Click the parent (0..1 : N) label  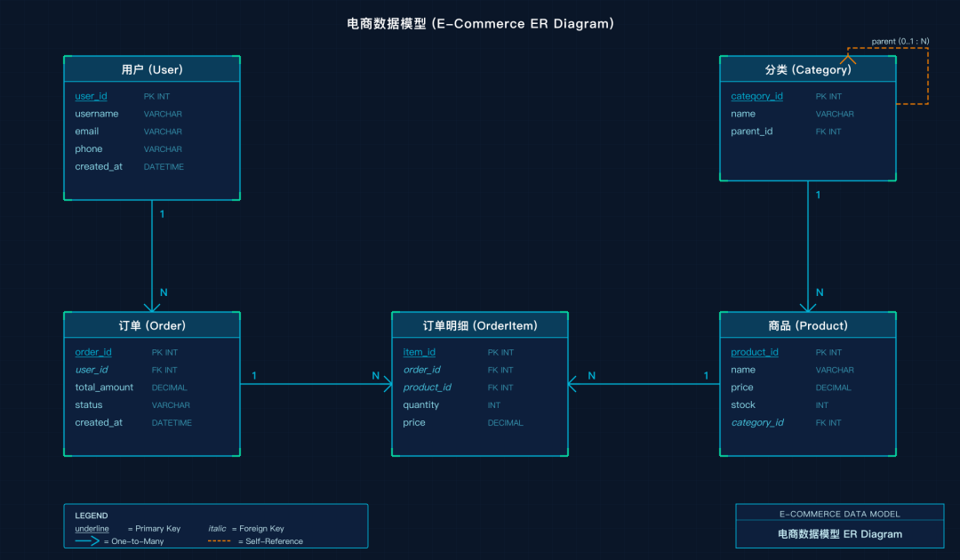coord(900,41)
